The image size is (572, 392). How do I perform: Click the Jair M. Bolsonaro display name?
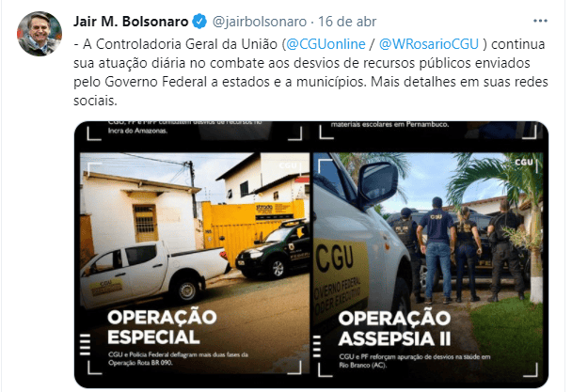(x=131, y=21)
